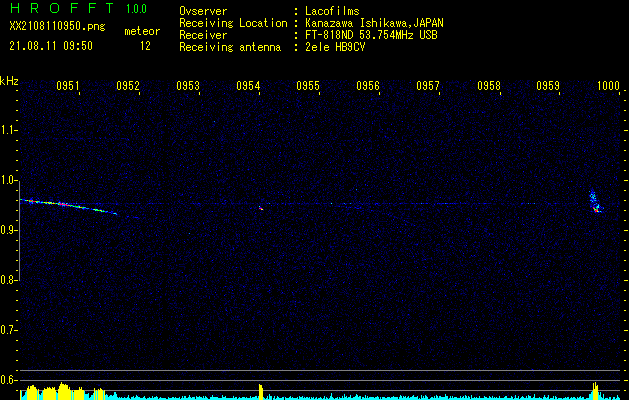Click the HROFFT program title
Viewport: 629px width, 400px height.
click(62, 8)
